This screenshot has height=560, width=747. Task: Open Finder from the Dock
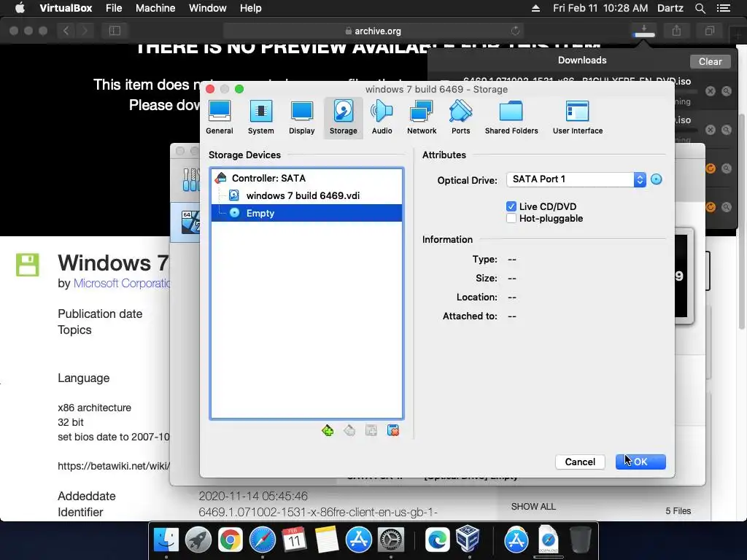click(x=166, y=540)
